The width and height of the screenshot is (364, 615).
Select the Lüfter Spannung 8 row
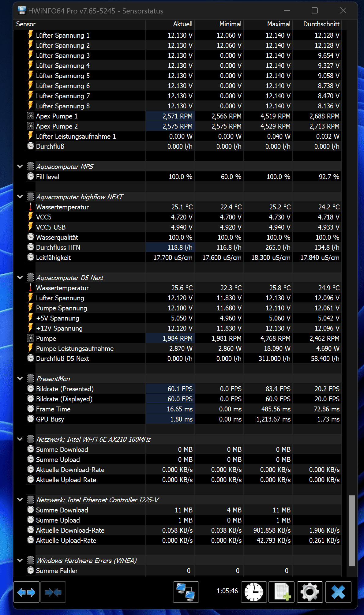click(184, 106)
